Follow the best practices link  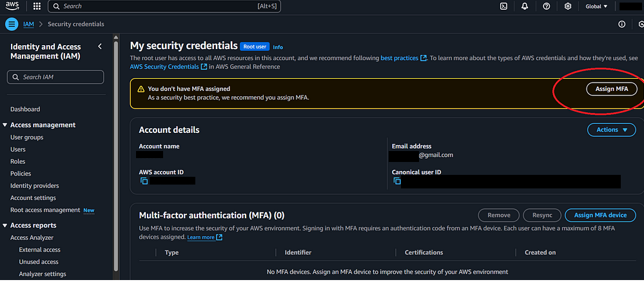coord(400,58)
